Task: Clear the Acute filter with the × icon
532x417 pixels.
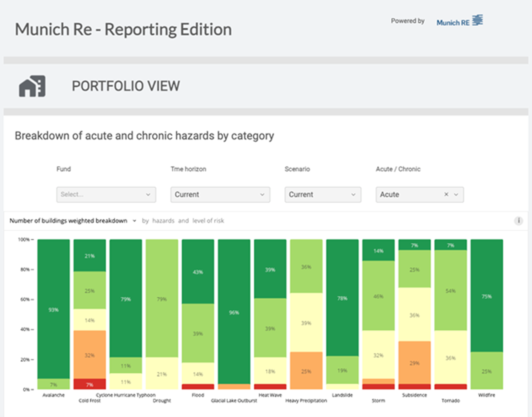Action: coord(446,194)
